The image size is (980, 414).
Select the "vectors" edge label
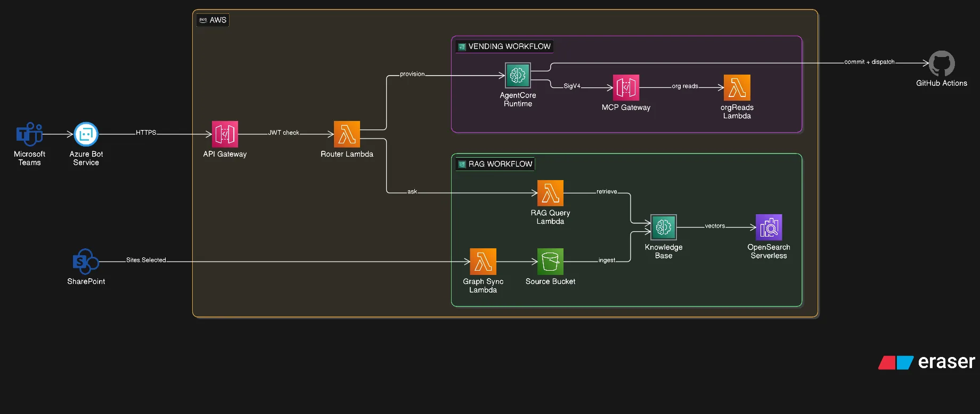tap(715, 226)
